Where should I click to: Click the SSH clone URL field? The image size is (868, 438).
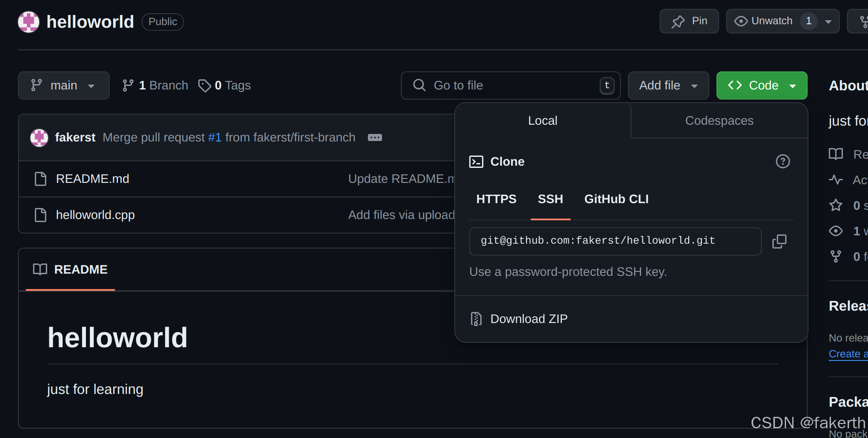point(616,241)
